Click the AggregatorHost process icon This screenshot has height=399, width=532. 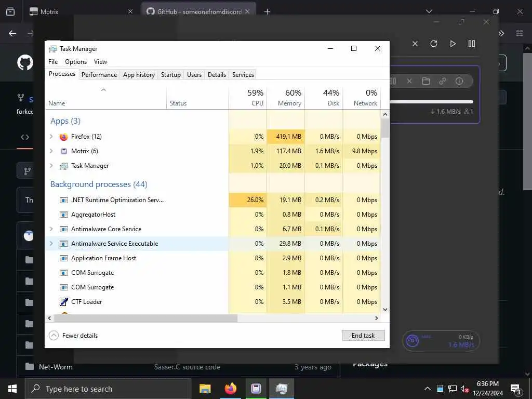(63, 215)
